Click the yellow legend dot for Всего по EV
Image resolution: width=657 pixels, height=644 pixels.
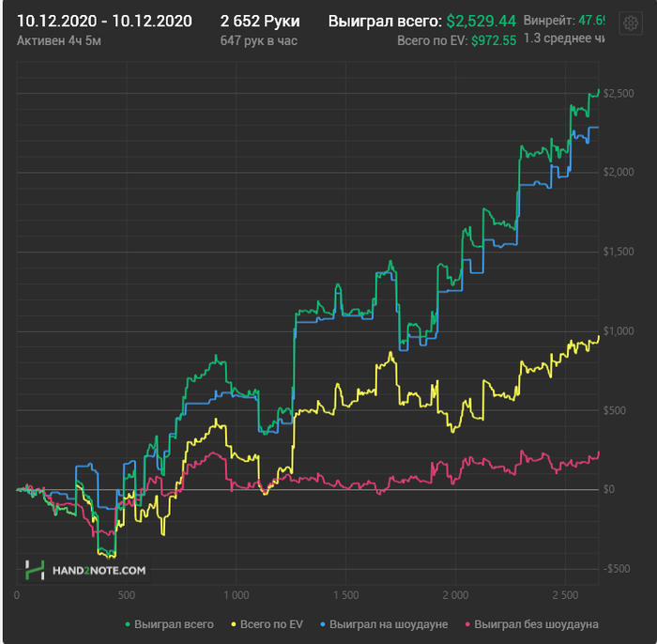[234, 624]
